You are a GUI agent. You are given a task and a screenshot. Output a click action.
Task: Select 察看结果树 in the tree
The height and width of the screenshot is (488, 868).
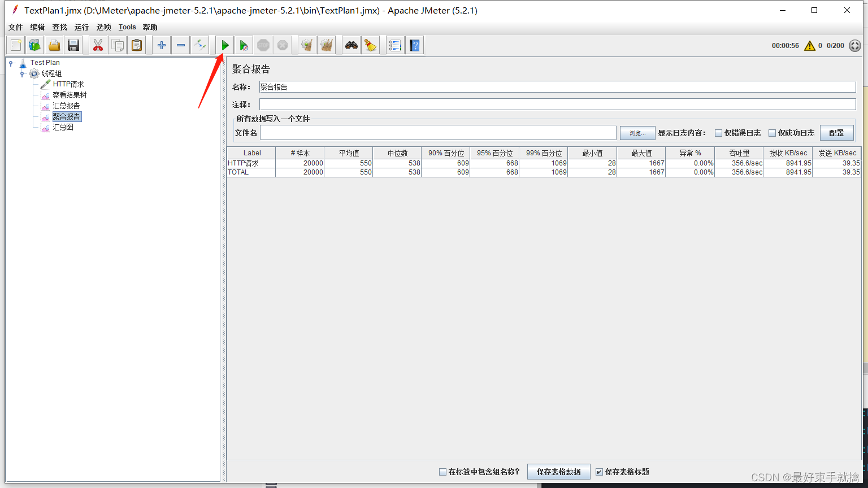[x=70, y=95]
